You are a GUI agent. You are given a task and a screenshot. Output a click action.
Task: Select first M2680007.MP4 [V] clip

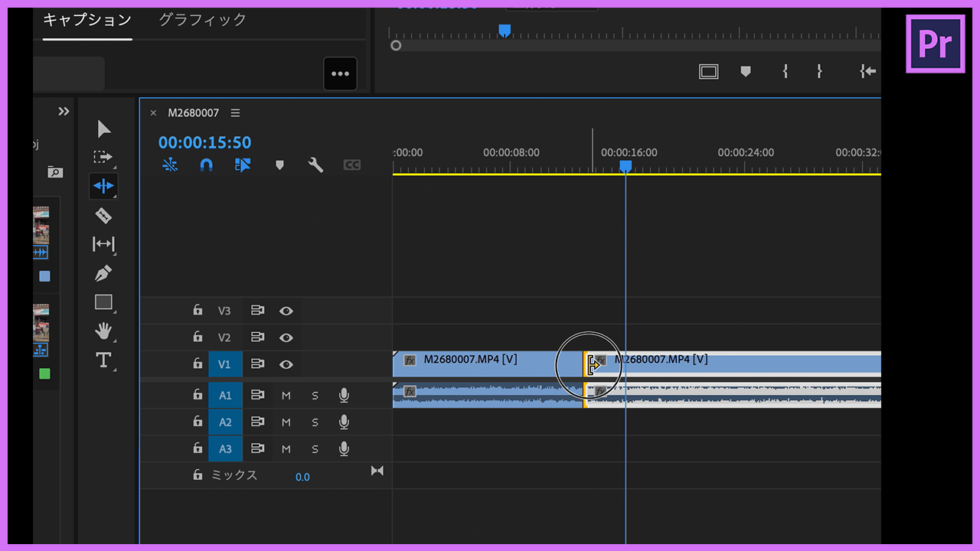coord(488,364)
